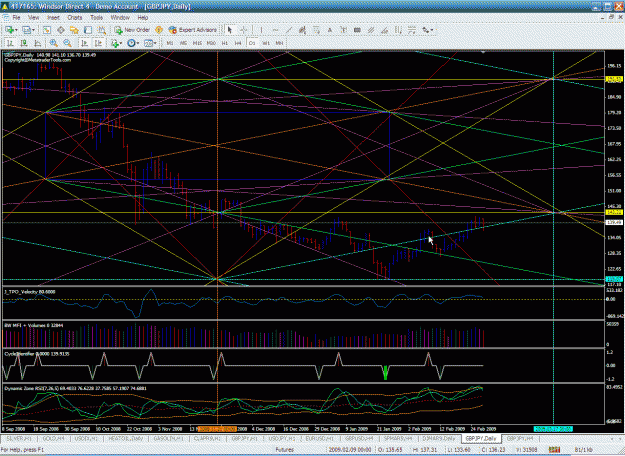The image size is (625, 456).
Task: Toggle the chart auto scroll button
Action: click(x=85, y=43)
